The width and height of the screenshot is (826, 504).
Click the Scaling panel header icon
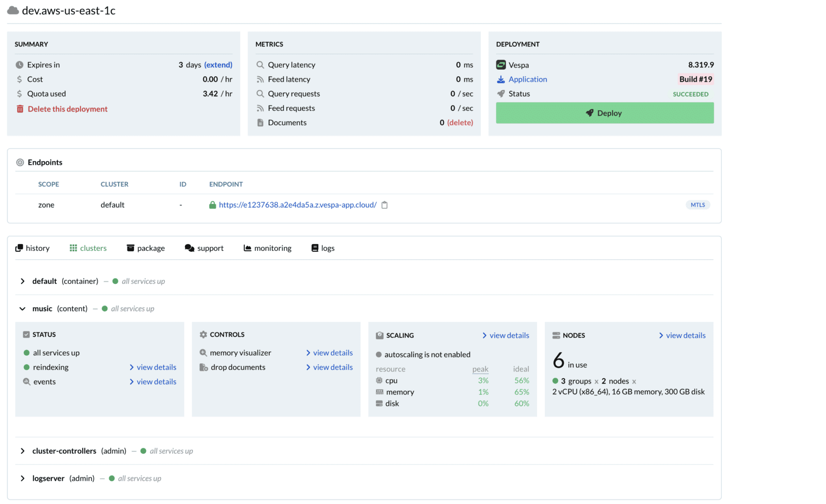tap(380, 335)
